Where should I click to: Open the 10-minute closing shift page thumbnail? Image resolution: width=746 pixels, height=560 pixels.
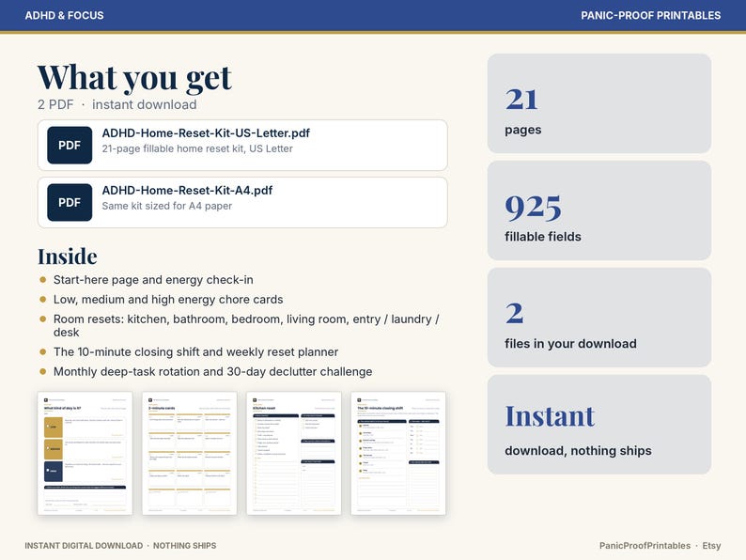pyautogui.click(x=398, y=454)
